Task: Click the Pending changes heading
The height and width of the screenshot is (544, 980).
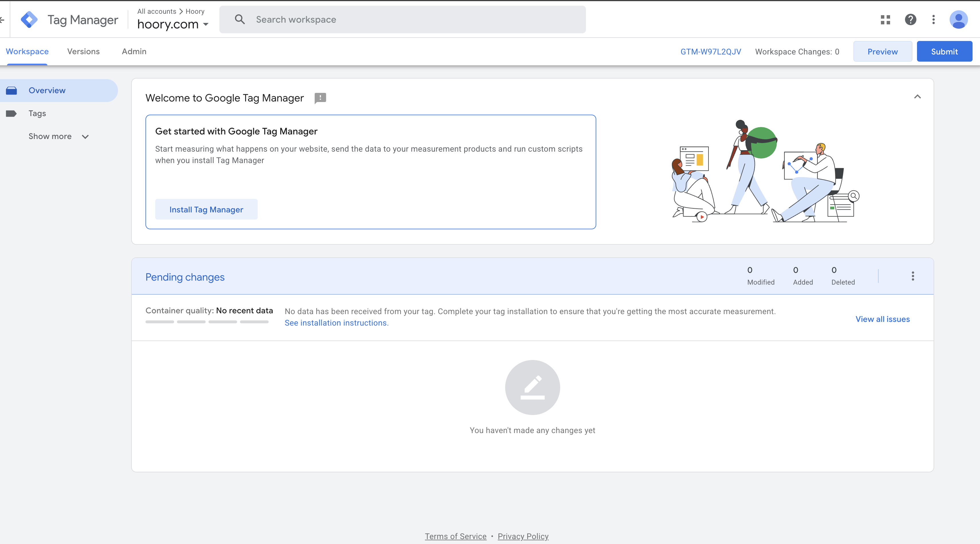Action: point(185,277)
